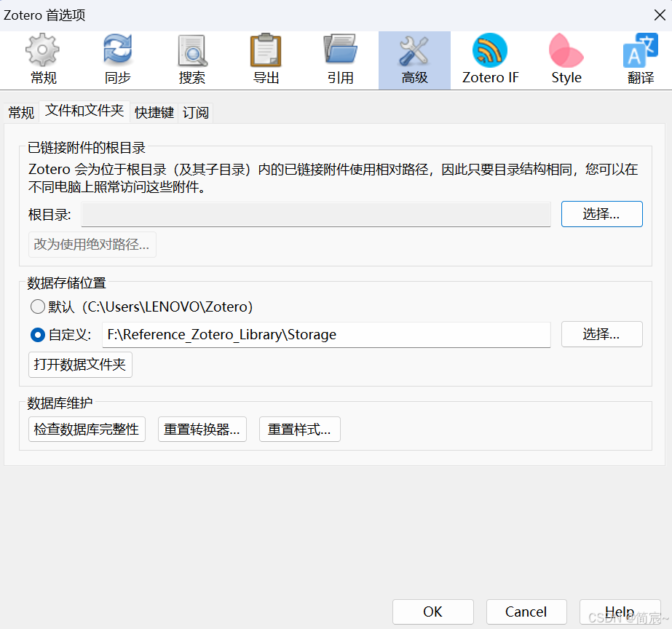This screenshot has width=672, height=629.
Task: Click the Cancel button
Action: click(x=526, y=612)
